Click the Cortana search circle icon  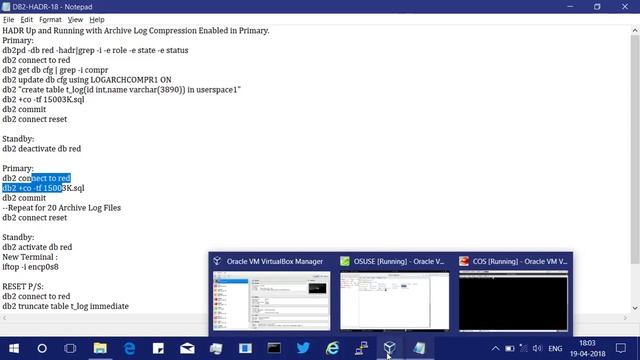pos(42,348)
